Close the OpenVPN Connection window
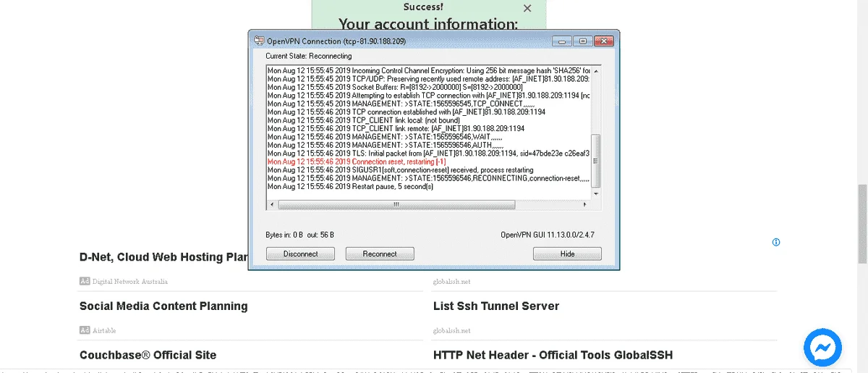 (x=603, y=41)
